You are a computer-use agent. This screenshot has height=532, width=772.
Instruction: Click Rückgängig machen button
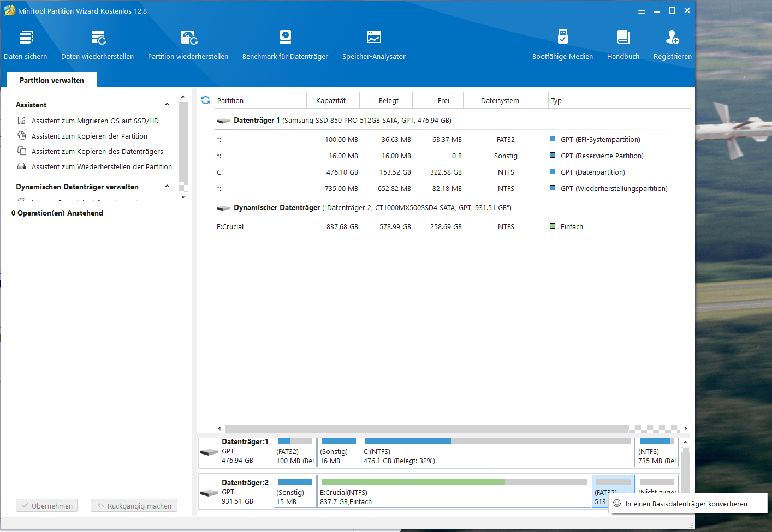point(134,506)
